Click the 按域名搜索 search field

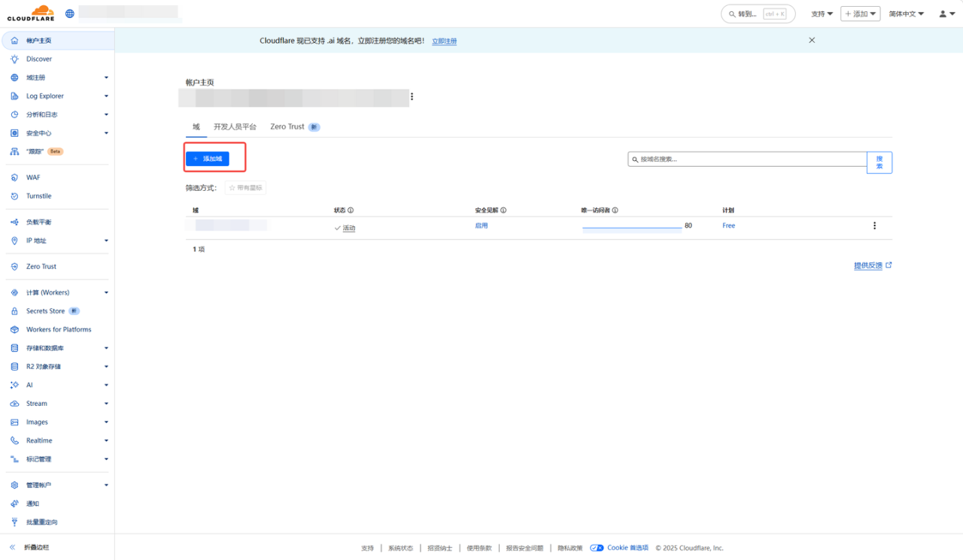point(748,159)
